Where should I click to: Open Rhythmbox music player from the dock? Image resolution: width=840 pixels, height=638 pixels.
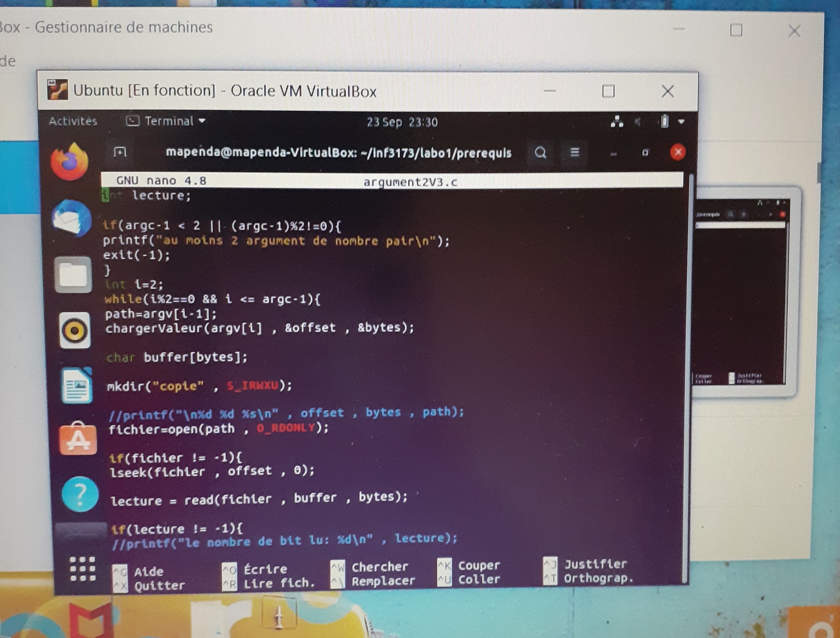click(75, 330)
